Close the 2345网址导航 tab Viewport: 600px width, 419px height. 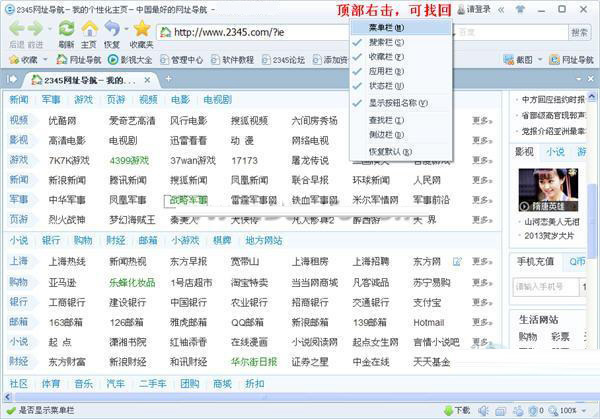pos(147,80)
